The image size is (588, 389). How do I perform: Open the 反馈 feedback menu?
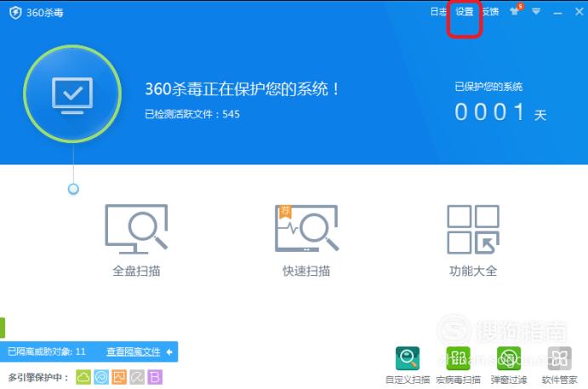tap(490, 12)
